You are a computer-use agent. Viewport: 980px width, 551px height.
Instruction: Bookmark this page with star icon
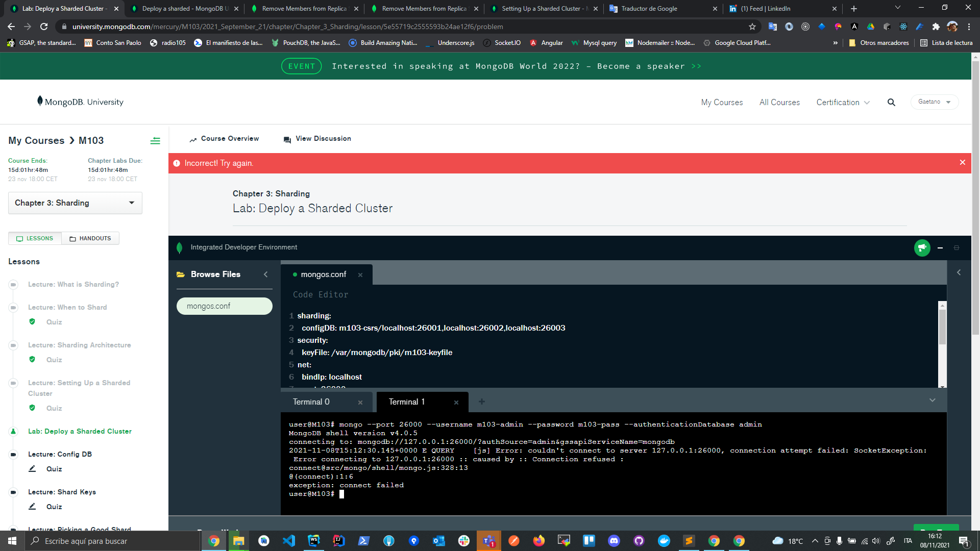click(x=752, y=27)
